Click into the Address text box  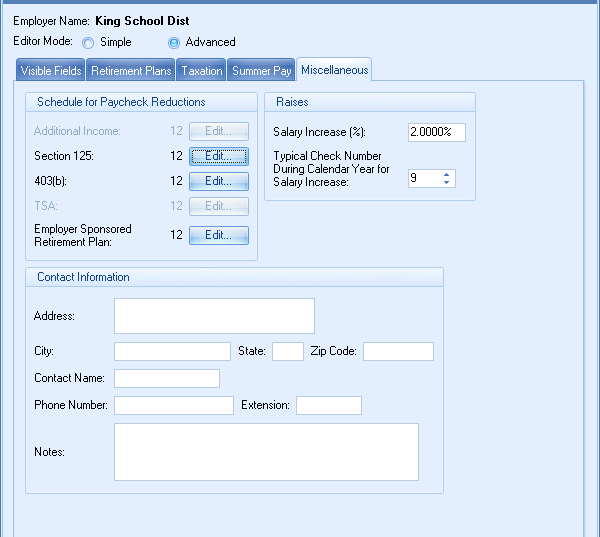click(x=214, y=316)
